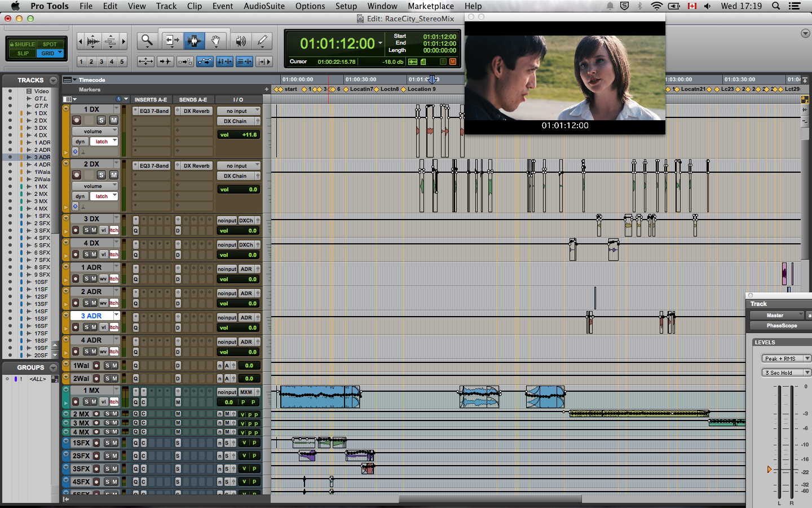This screenshot has width=812, height=508.
Task: Mute the 1 DX track
Action: point(113,120)
